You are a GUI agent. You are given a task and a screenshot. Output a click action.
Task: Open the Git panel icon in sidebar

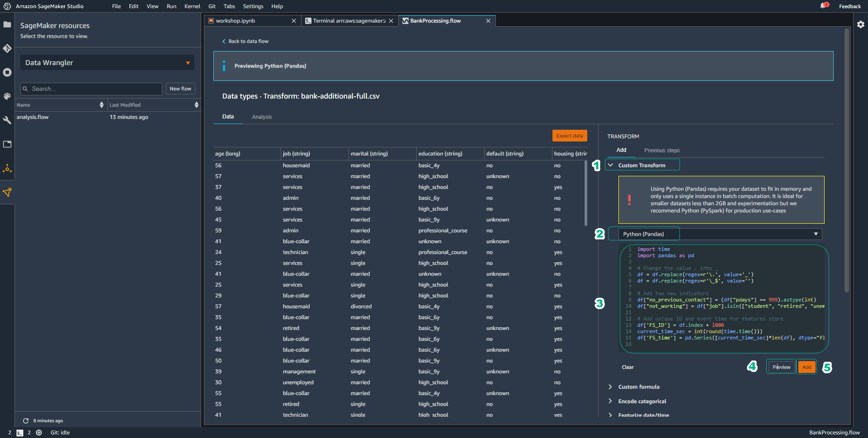coord(7,48)
